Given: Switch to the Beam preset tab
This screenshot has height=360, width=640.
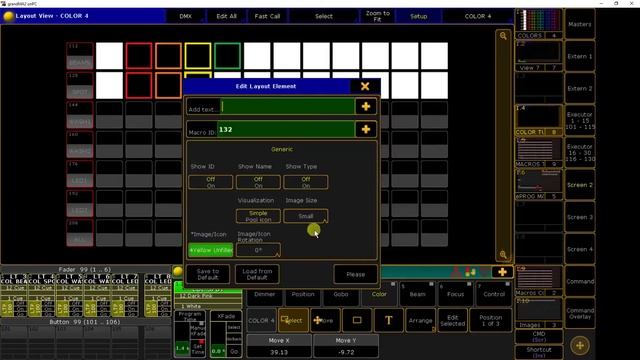Looking at the screenshot, I should [417, 294].
